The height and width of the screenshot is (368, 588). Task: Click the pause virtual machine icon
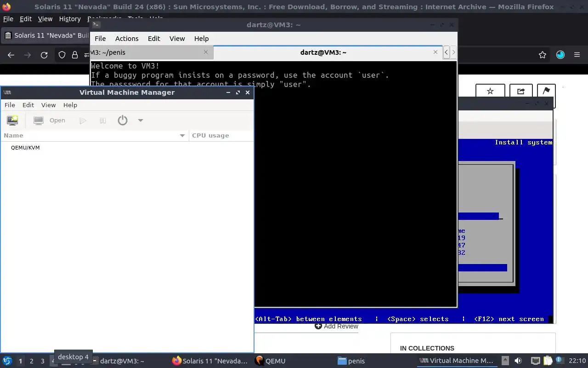[103, 121]
